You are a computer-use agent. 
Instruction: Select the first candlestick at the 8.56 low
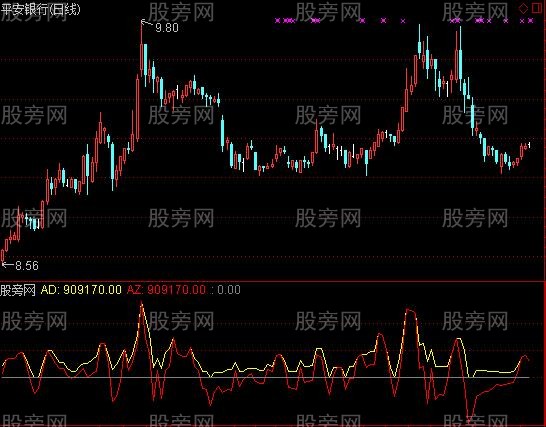click(x=3, y=256)
